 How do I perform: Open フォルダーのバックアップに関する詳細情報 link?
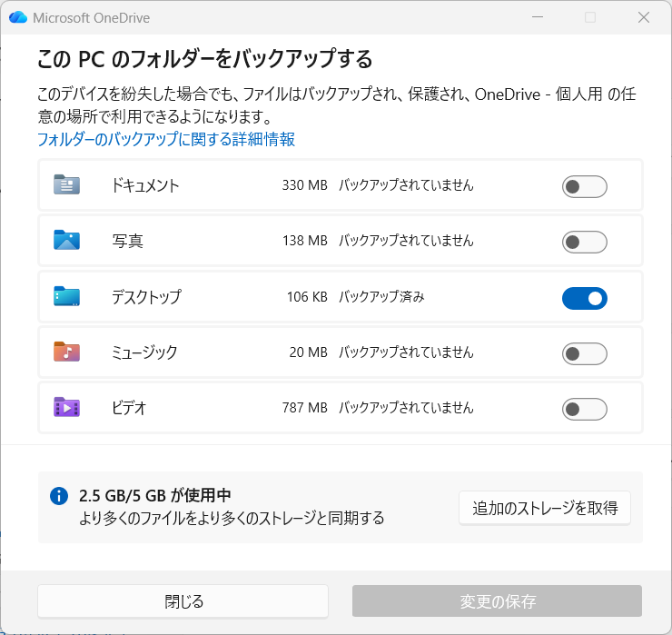pyautogui.click(x=166, y=139)
